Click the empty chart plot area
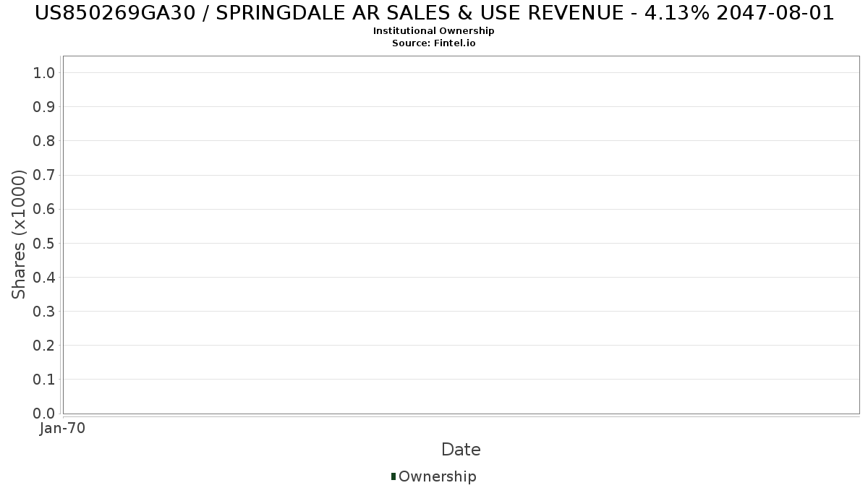 pyautogui.click(x=461, y=235)
